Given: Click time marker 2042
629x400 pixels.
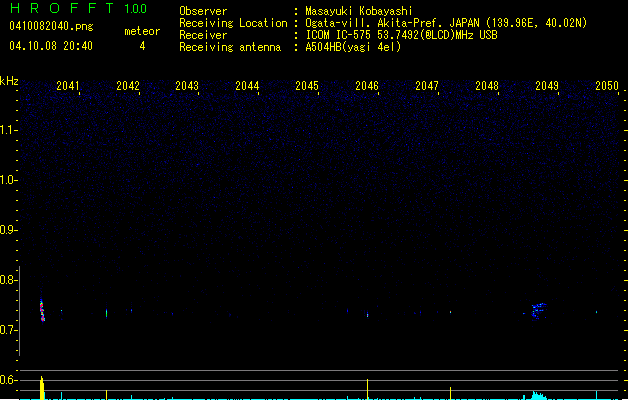Looking at the screenshot, I should click(128, 86).
